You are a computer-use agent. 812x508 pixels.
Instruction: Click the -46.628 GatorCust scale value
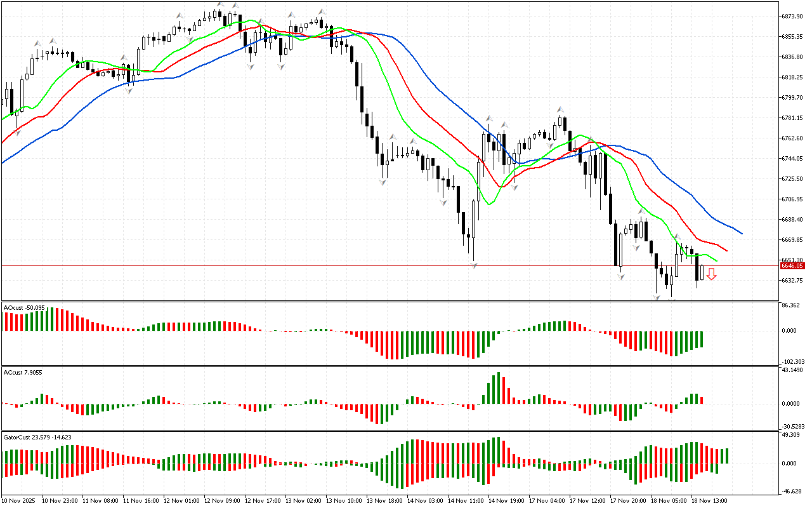click(x=790, y=491)
